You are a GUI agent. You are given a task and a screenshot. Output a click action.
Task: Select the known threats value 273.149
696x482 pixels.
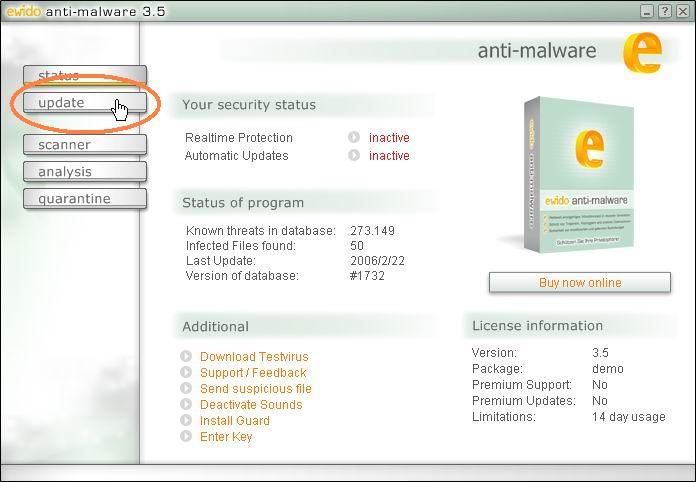(x=372, y=231)
